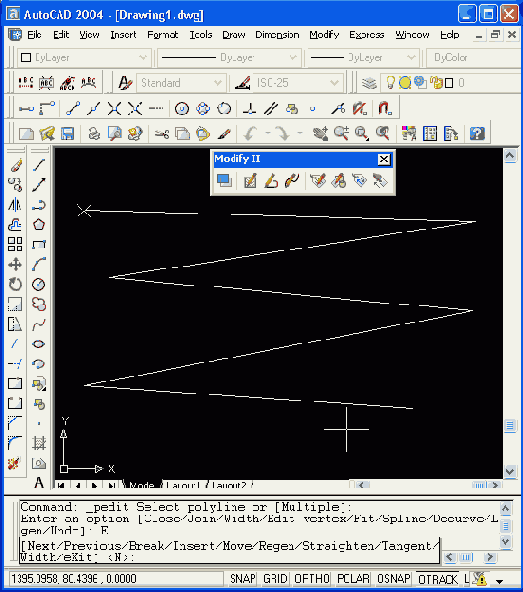Open the Draw menu
This screenshot has width=523, height=592.
point(234,35)
